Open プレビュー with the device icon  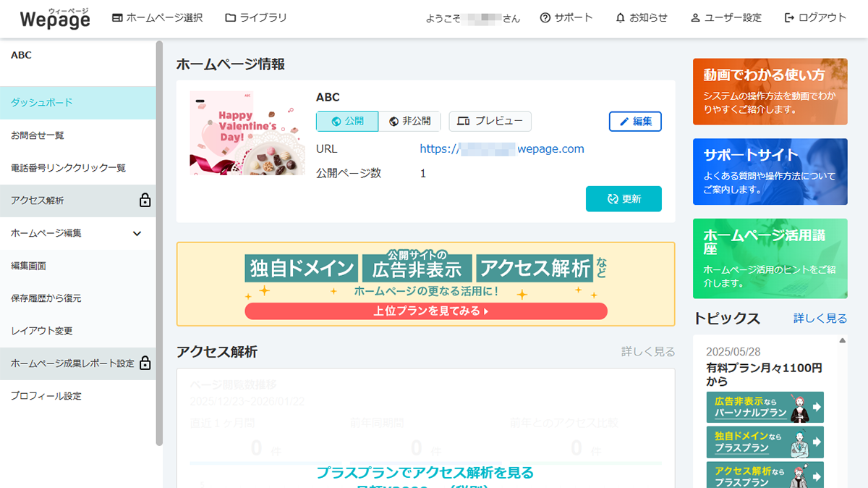point(490,121)
